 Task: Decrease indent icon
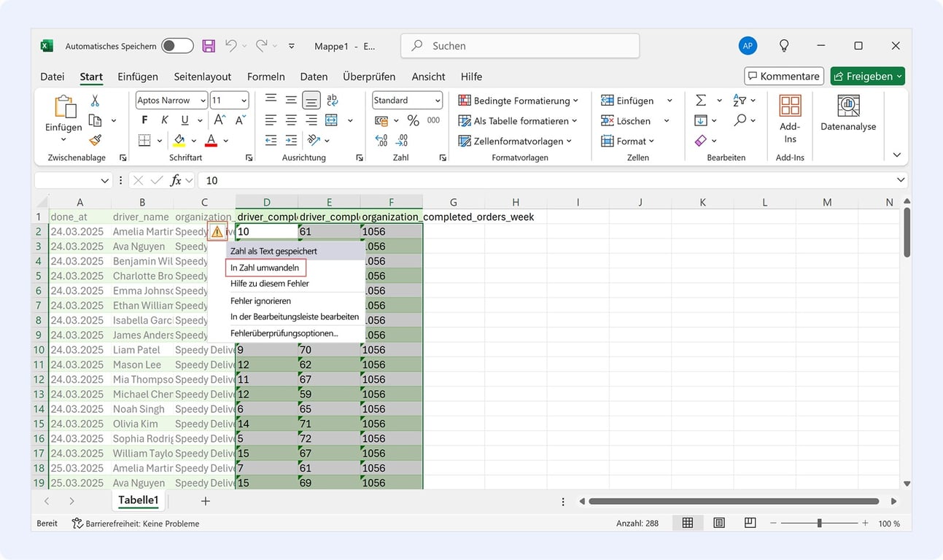point(271,140)
